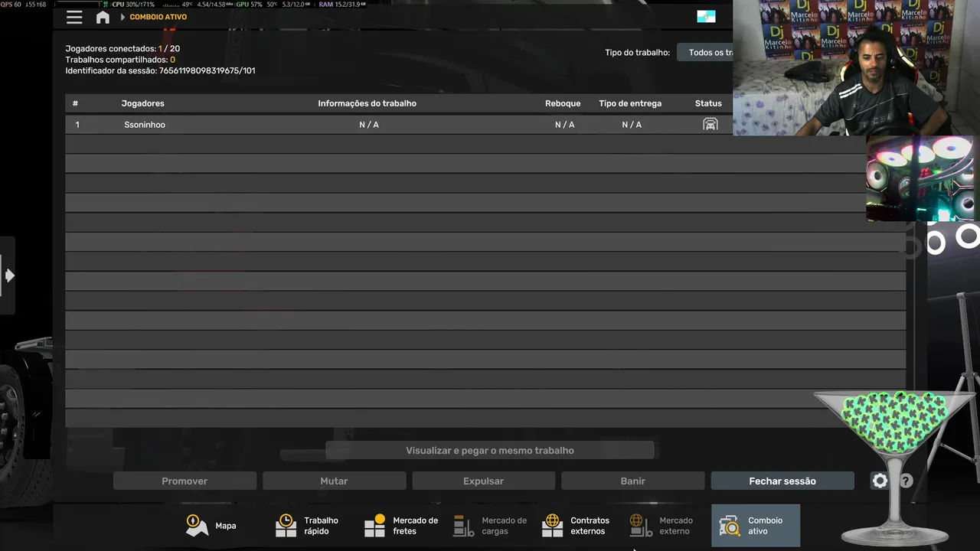Expand the left side panel arrow

(8, 275)
